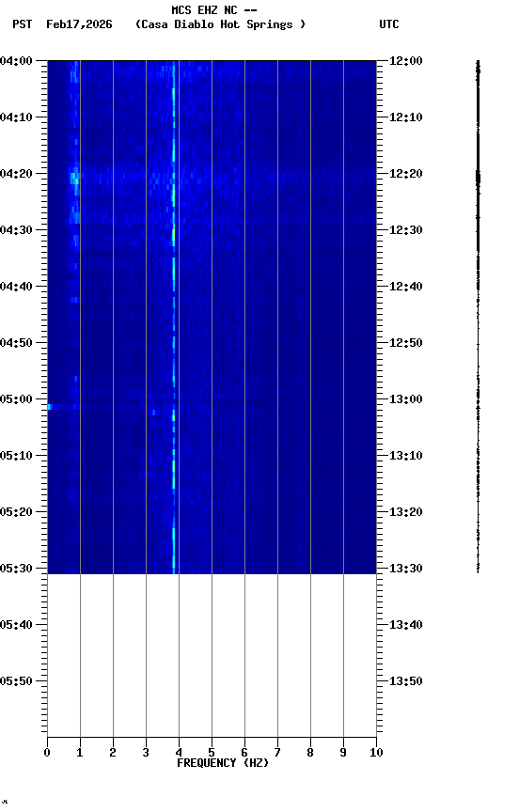Click the 9 Hz frequency tick label

coord(343,753)
